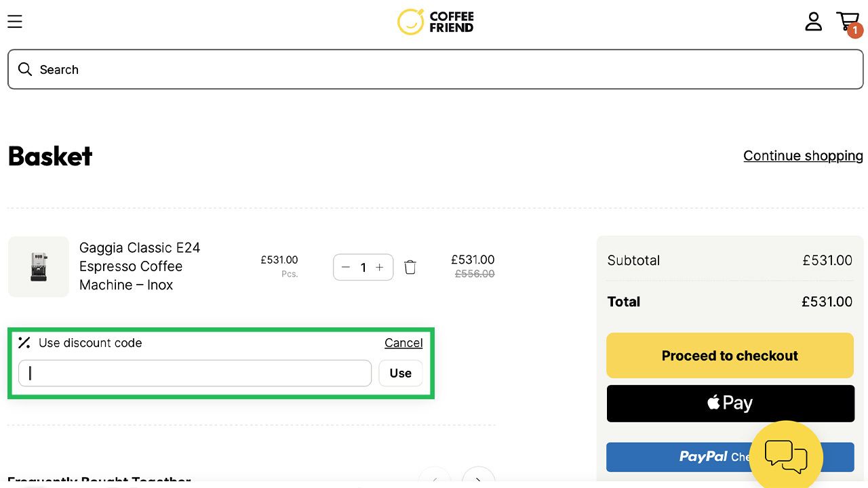Click Proceed to checkout
The height and width of the screenshot is (488, 868).
click(730, 356)
